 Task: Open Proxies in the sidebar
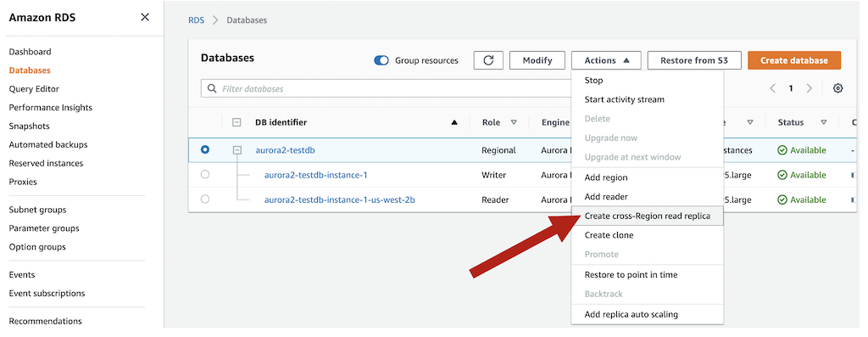[x=23, y=182]
